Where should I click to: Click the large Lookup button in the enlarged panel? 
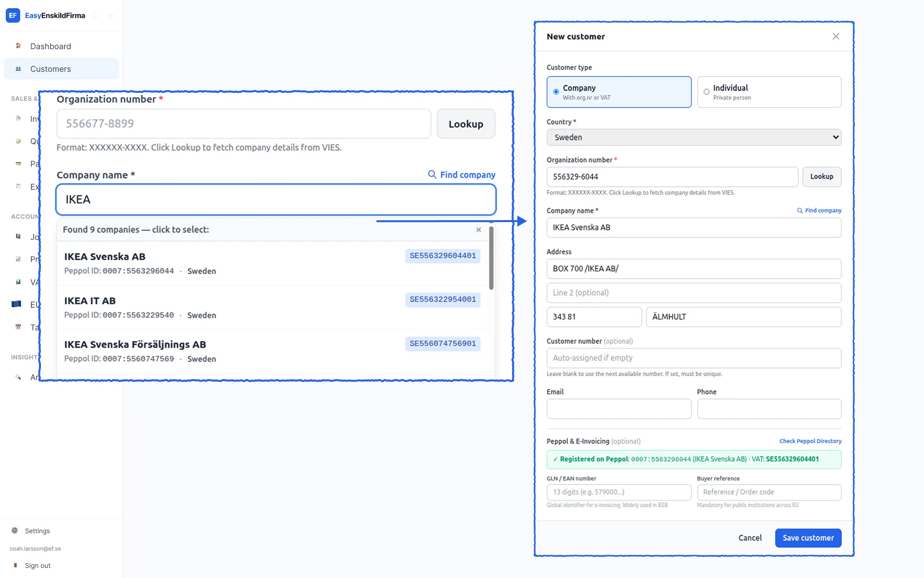pyautogui.click(x=466, y=124)
